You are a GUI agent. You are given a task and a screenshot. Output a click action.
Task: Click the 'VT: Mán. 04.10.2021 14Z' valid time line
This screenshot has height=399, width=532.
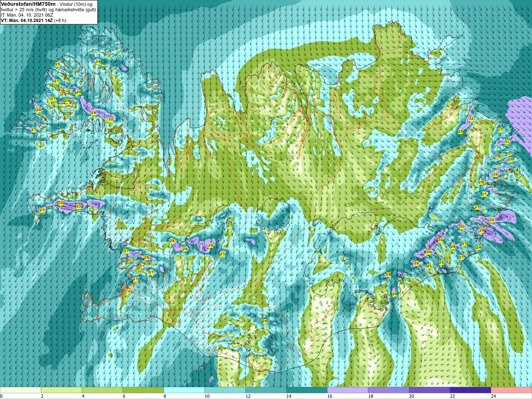27,20
